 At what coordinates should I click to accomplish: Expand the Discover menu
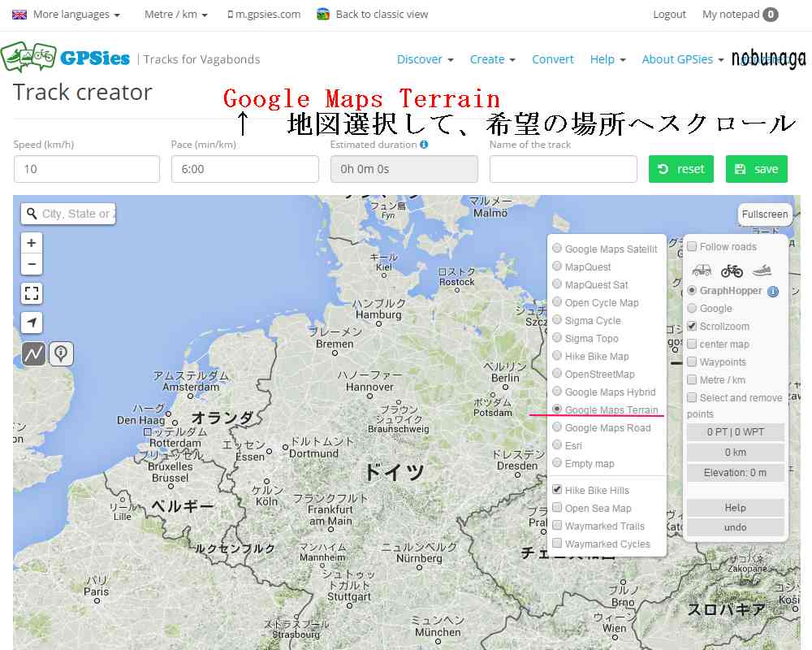click(425, 59)
